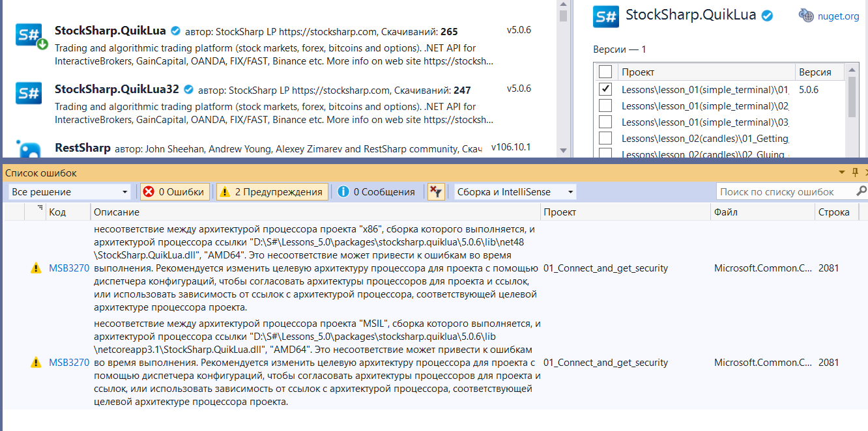
Task: Sort error list by Описание column
Action: (x=315, y=212)
